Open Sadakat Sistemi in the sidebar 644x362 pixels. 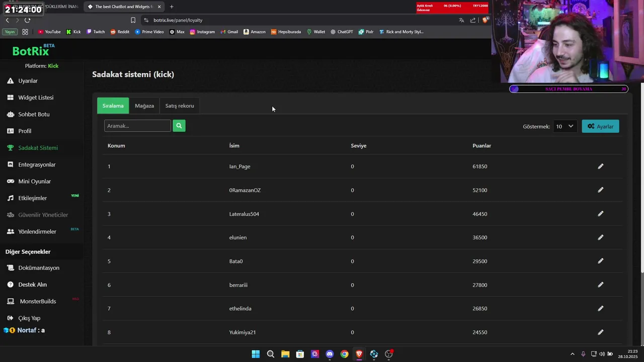(x=38, y=148)
